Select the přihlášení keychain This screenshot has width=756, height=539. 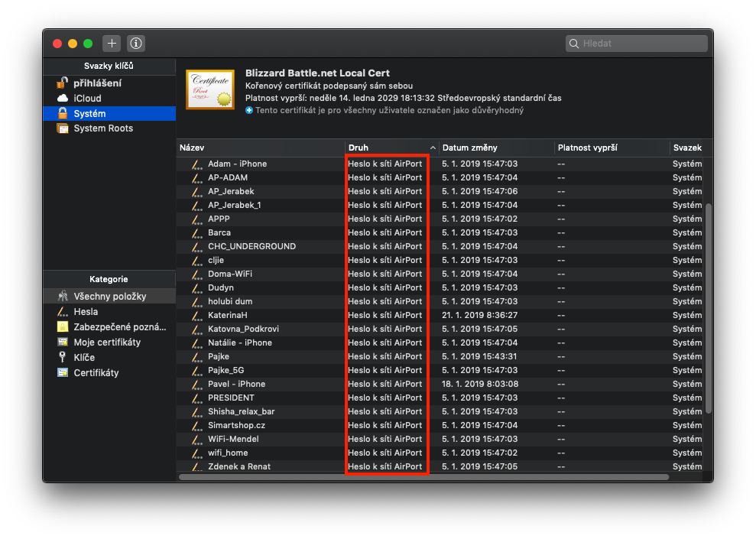(x=109, y=83)
